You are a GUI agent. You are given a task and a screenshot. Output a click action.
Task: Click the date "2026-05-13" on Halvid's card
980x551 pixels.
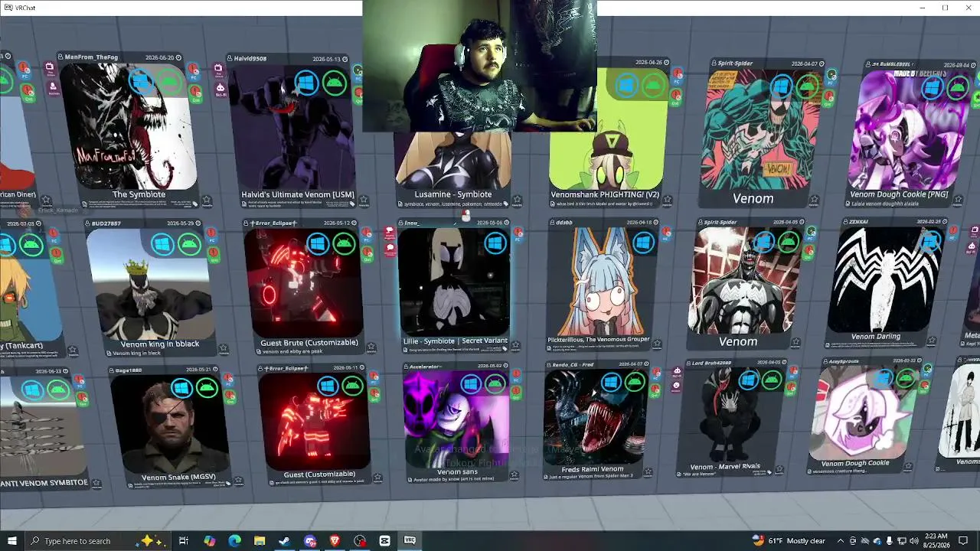326,59
